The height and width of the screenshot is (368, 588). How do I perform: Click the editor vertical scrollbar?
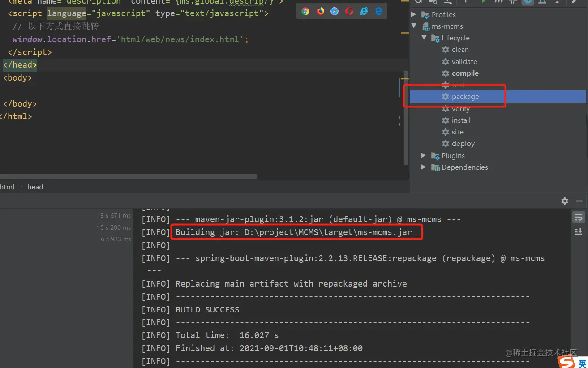point(406,118)
